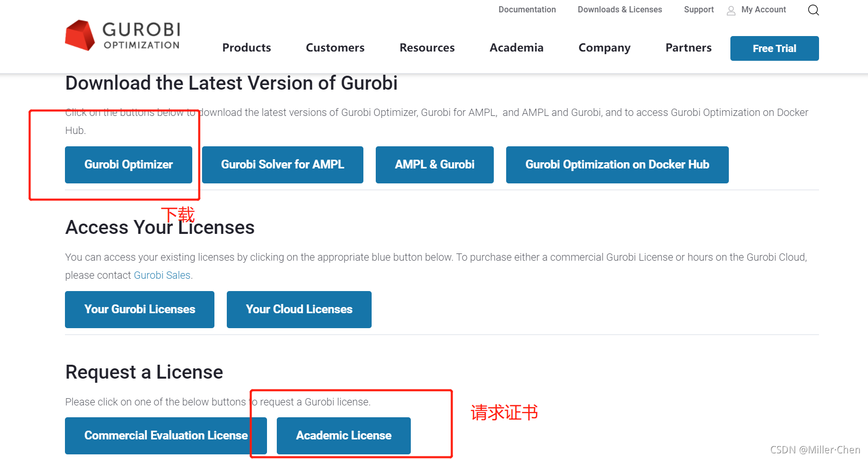868x459 pixels.
Task: Request an Academic License
Action: coord(344,436)
